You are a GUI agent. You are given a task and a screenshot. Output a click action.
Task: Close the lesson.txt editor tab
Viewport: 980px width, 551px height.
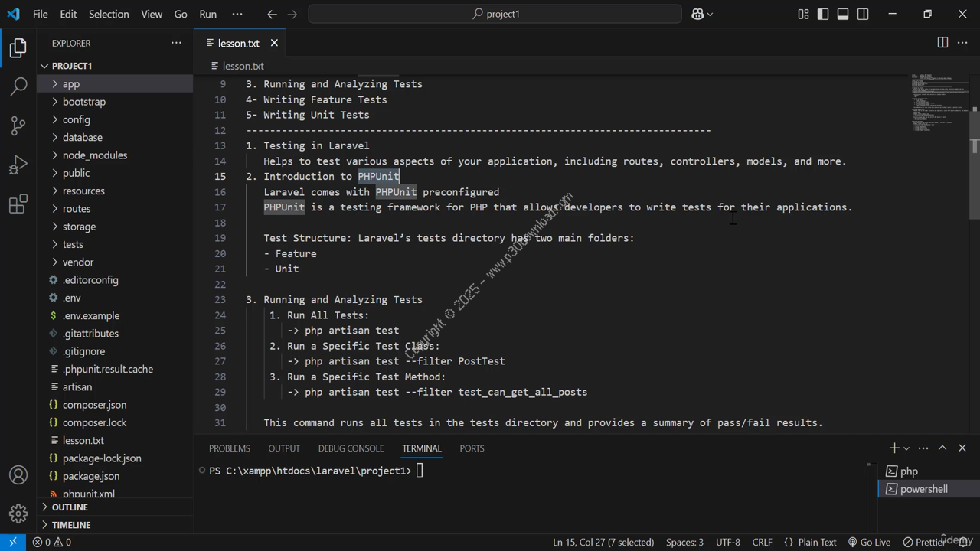(274, 43)
